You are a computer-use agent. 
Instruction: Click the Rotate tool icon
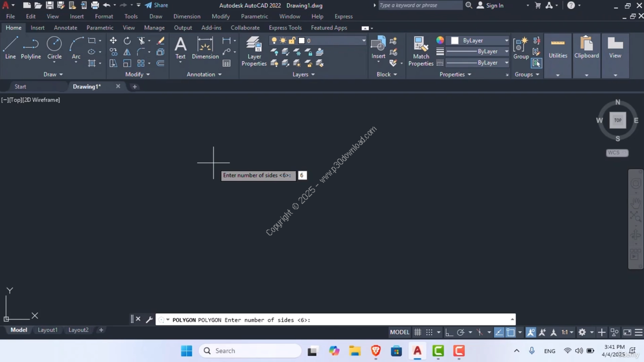[127, 41]
